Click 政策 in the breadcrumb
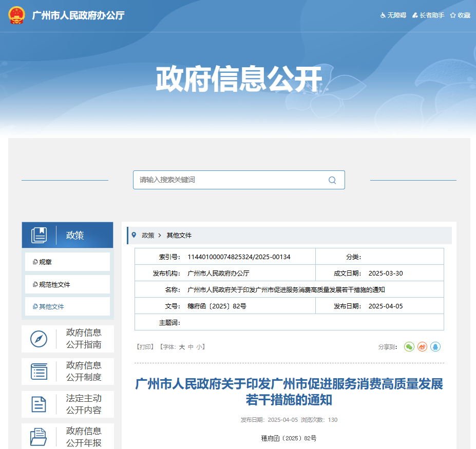Viewport: 476px width, 449px height. point(148,236)
